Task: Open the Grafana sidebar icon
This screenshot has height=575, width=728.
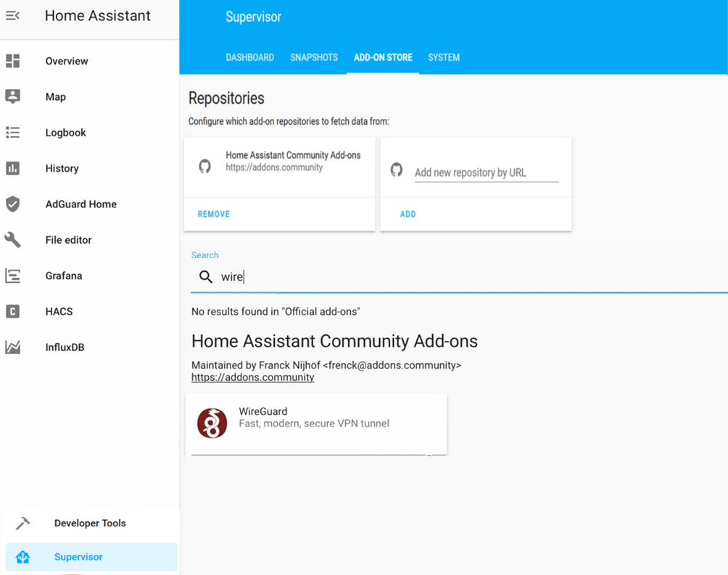Action: pyautogui.click(x=13, y=276)
